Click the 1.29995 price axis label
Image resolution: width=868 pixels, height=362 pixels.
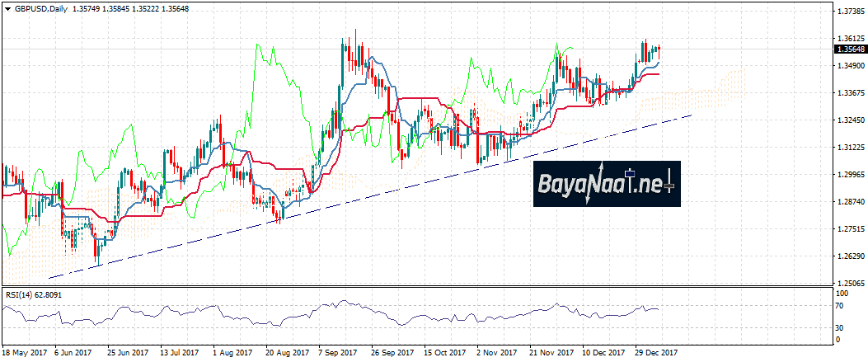click(x=849, y=175)
